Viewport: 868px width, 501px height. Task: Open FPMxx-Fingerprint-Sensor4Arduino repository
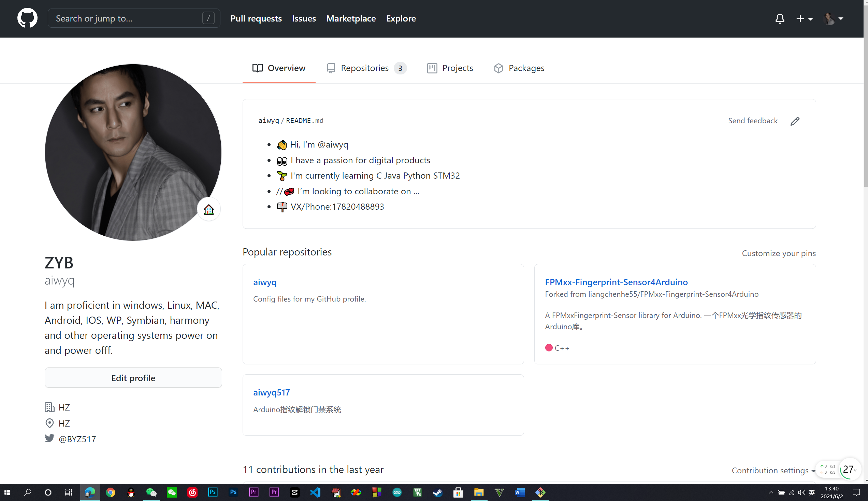pyautogui.click(x=616, y=282)
